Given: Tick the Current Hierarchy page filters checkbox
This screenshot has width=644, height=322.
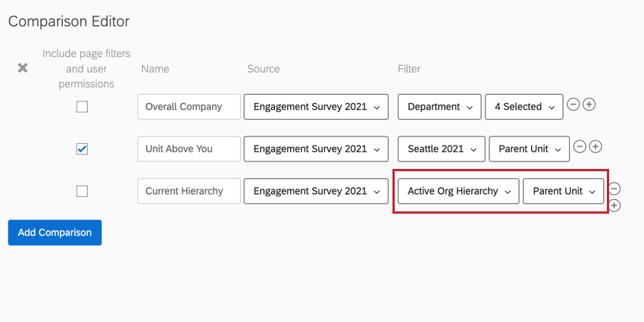Looking at the screenshot, I should point(82,191).
